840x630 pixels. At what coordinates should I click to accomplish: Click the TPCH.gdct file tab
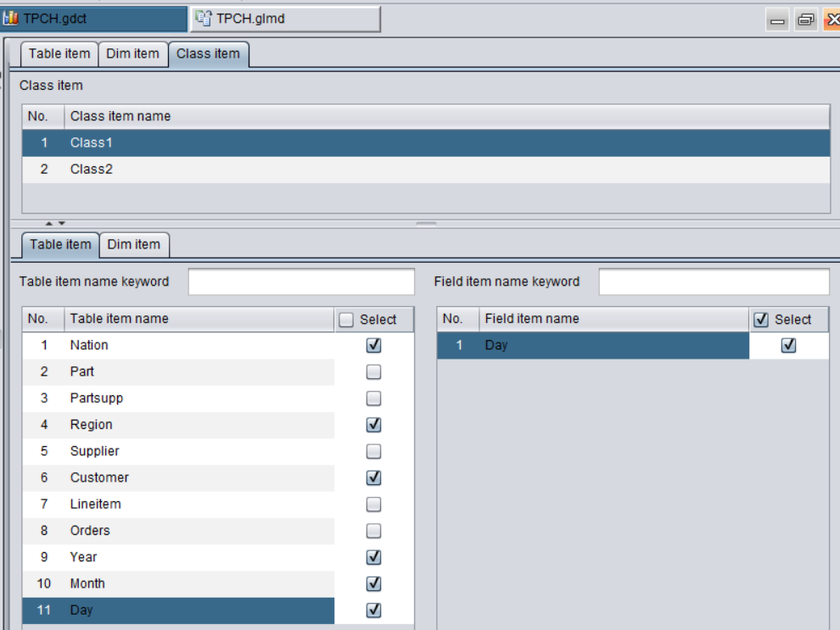point(93,19)
